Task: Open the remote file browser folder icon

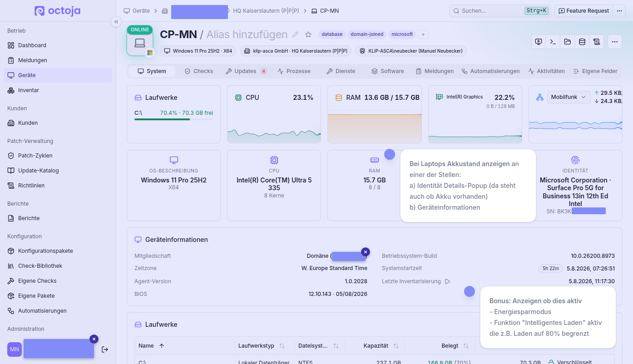Action: click(x=568, y=42)
